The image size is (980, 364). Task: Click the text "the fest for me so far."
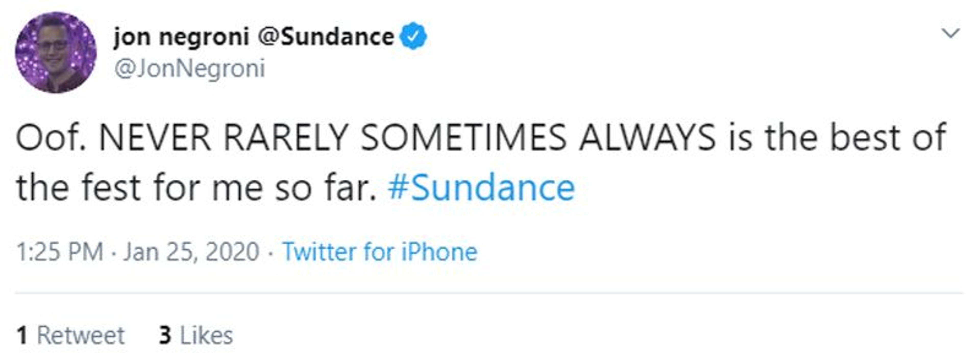[196, 188]
